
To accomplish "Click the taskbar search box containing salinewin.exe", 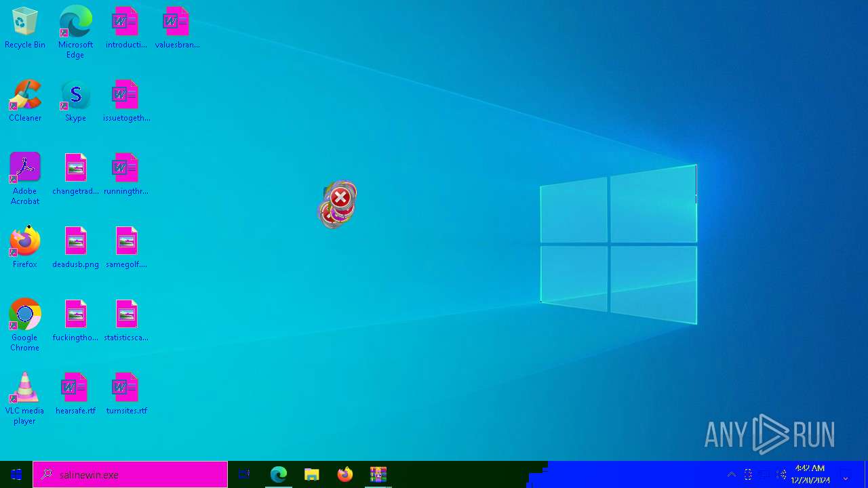I will point(130,474).
